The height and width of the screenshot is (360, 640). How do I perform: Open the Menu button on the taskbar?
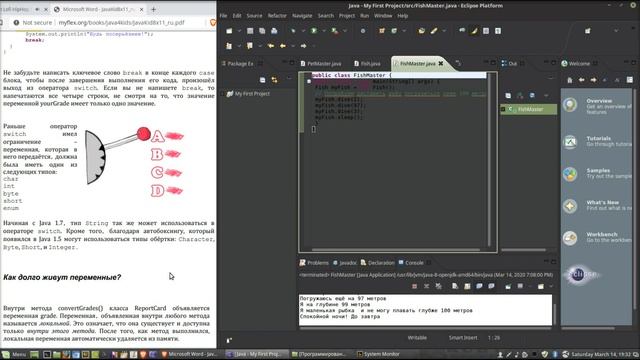14,354
